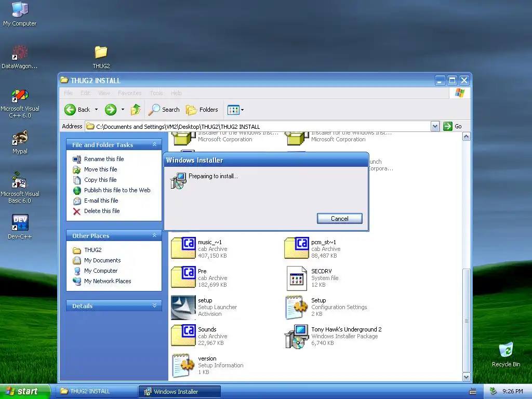Click the system tray clock

click(x=512, y=392)
